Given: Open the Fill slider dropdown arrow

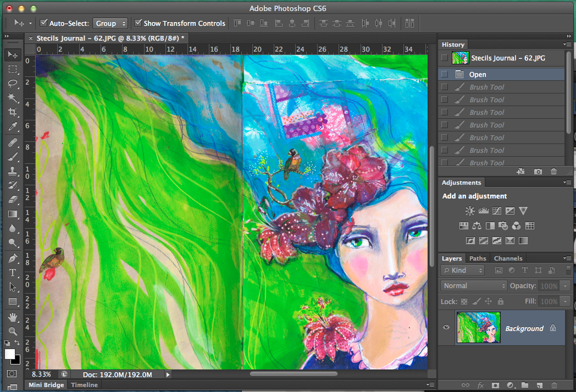Looking at the screenshot, I should (566, 301).
